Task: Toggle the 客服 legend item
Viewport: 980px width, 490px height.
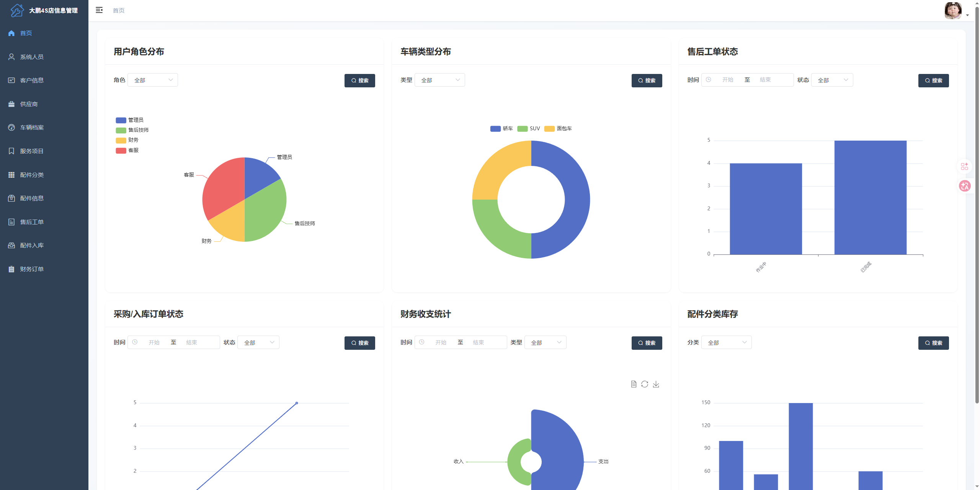Action: tap(127, 150)
